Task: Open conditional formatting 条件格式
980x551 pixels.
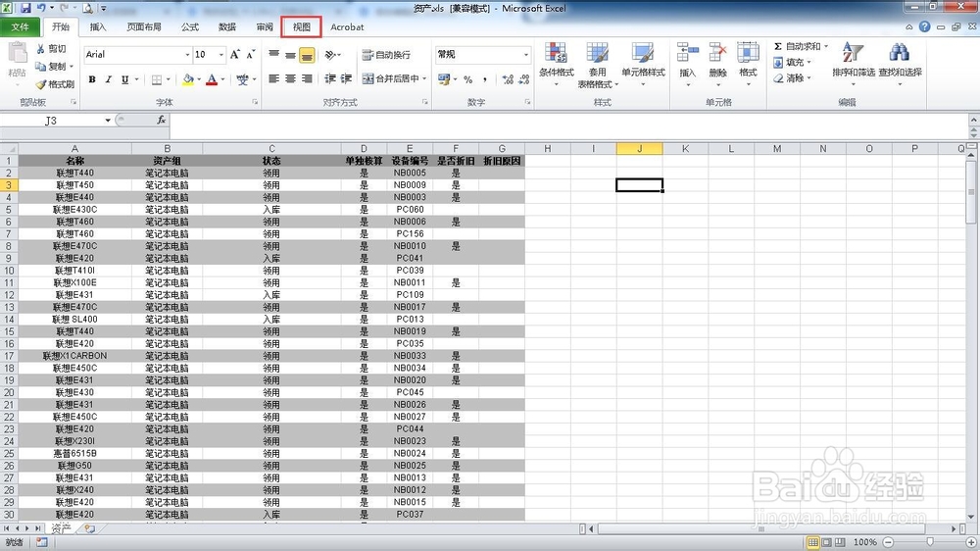Action: coord(557,65)
